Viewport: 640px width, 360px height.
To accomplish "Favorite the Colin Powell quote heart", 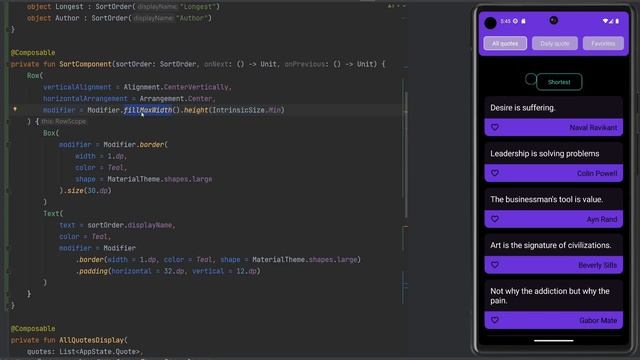I will click(495, 173).
